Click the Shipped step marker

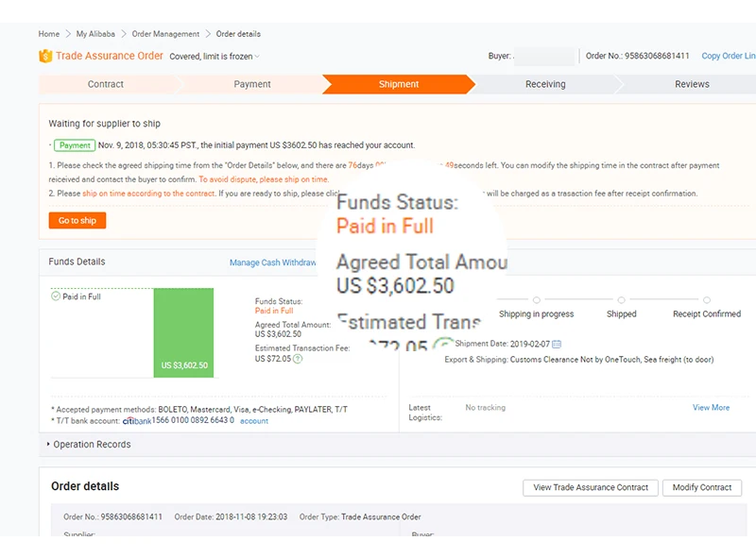(622, 299)
